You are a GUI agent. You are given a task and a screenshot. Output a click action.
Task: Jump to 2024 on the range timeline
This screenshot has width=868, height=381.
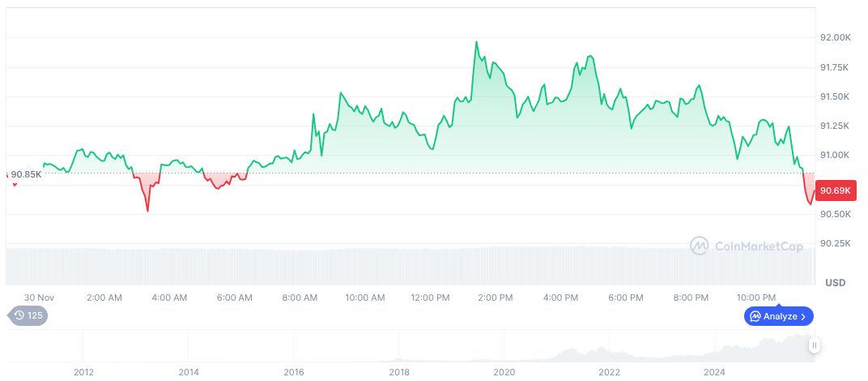pos(715,372)
